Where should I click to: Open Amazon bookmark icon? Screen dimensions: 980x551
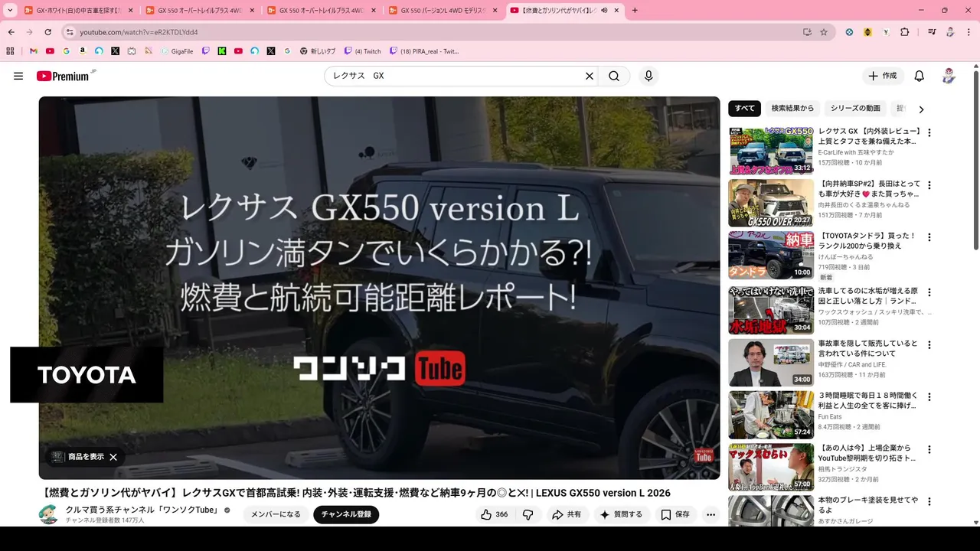coord(83,51)
